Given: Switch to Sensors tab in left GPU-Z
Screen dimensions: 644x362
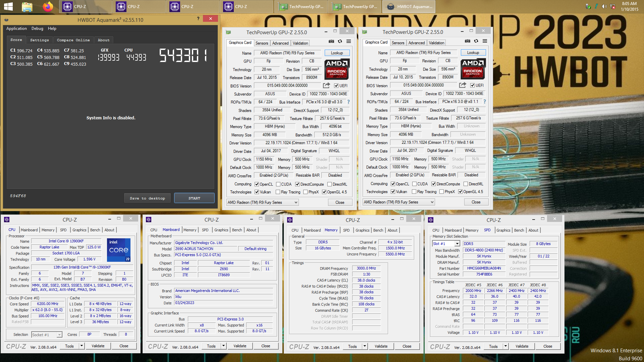Looking at the screenshot, I should click(x=262, y=43).
